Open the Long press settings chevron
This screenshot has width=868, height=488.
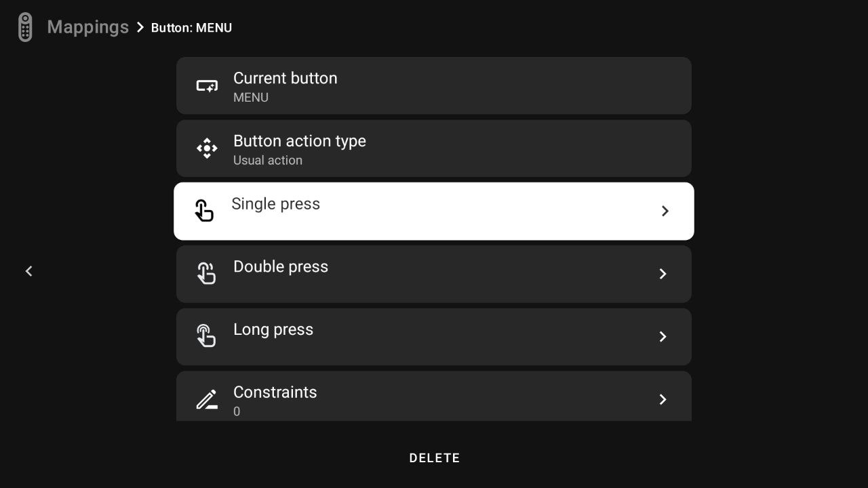(x=663, y=336)
